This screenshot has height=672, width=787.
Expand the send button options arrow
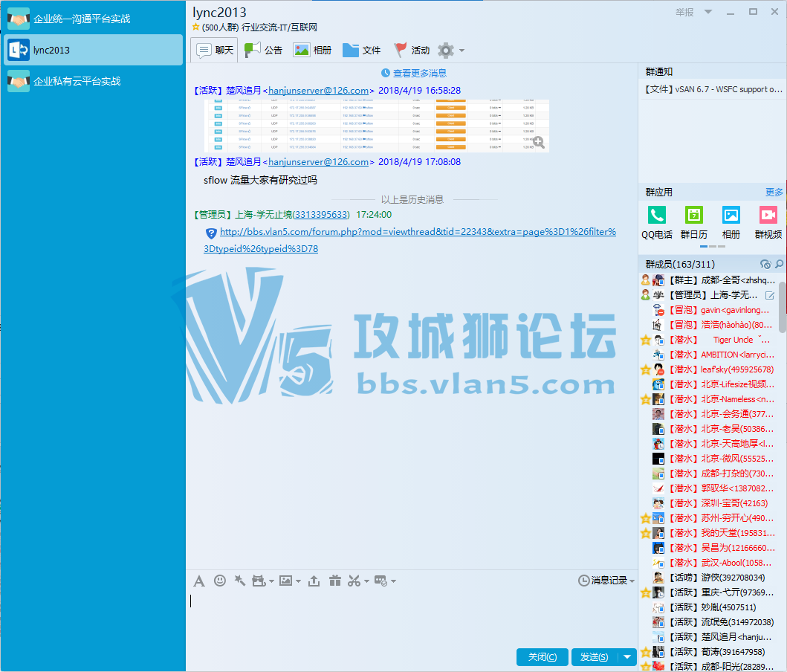click(627, 657)
